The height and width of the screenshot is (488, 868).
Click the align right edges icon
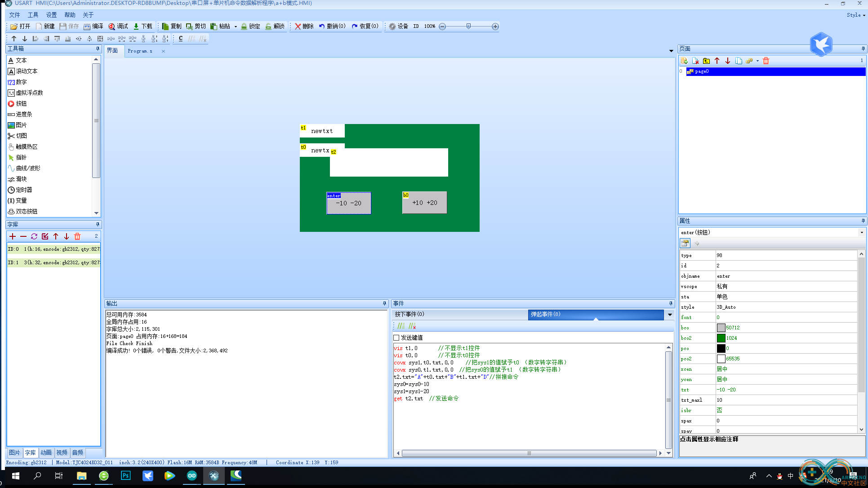coord(46,39)
